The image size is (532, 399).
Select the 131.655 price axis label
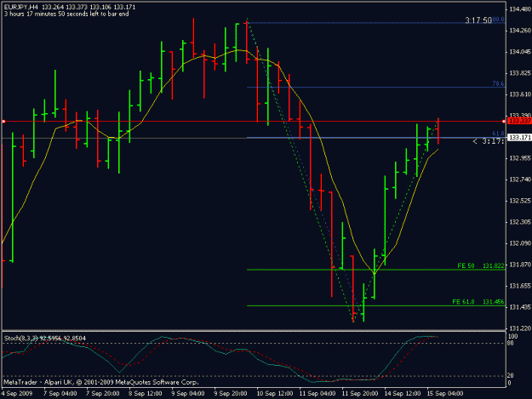click(x=520, y=286)
